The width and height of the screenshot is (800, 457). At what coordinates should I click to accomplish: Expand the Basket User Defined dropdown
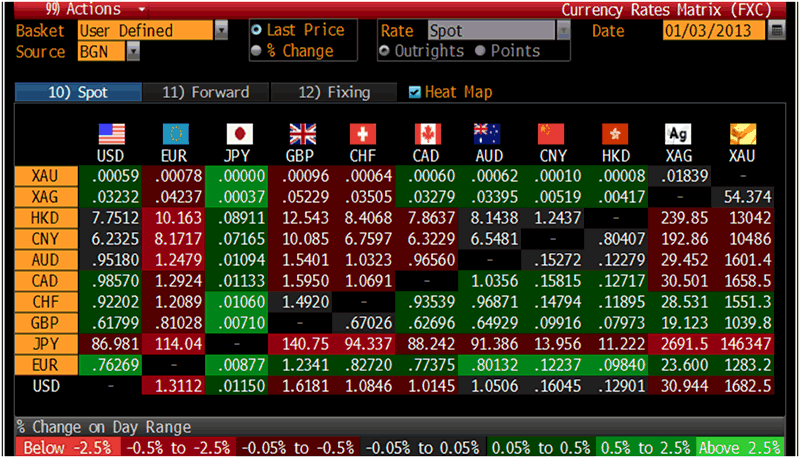221,31
